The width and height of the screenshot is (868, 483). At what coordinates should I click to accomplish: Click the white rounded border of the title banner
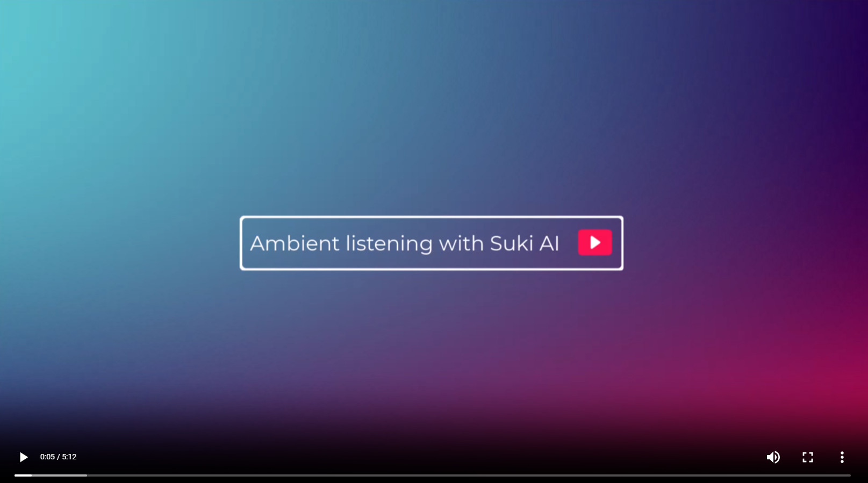click(432, 217)
